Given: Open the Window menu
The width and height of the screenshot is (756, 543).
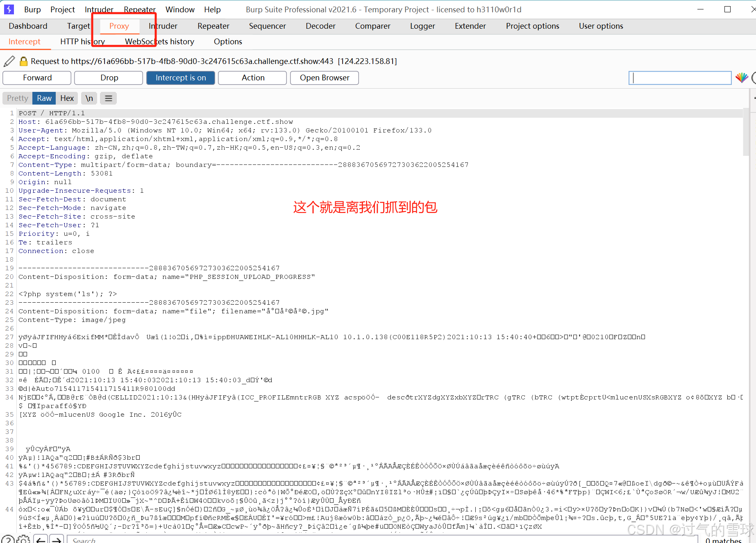Looking at the screenshot, I should point(179,9).
